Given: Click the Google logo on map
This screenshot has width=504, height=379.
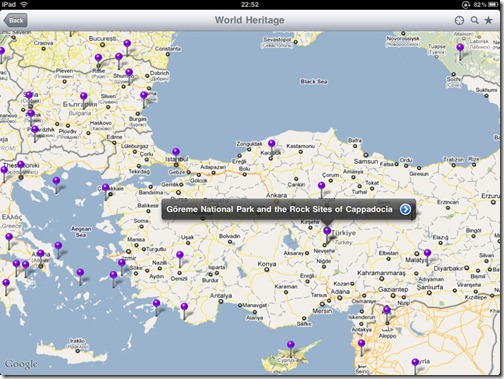Looking at the screenshot, I should pyautogui.click(x=21, y=364).
